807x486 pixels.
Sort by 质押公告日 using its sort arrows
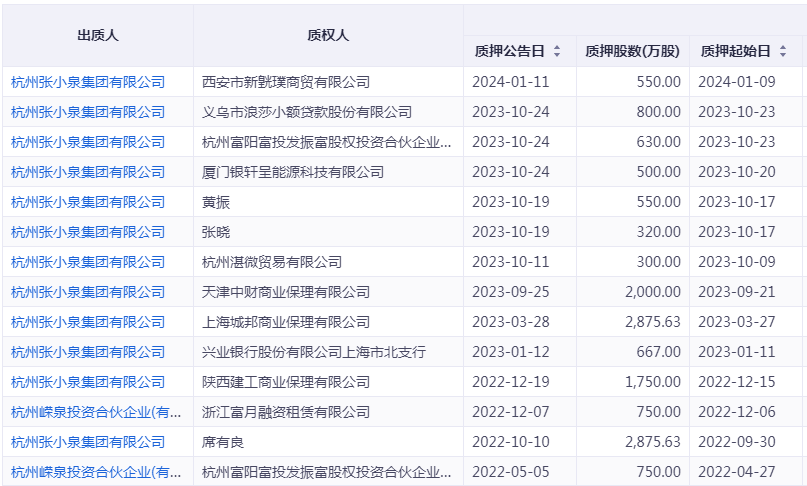[557, 51]
